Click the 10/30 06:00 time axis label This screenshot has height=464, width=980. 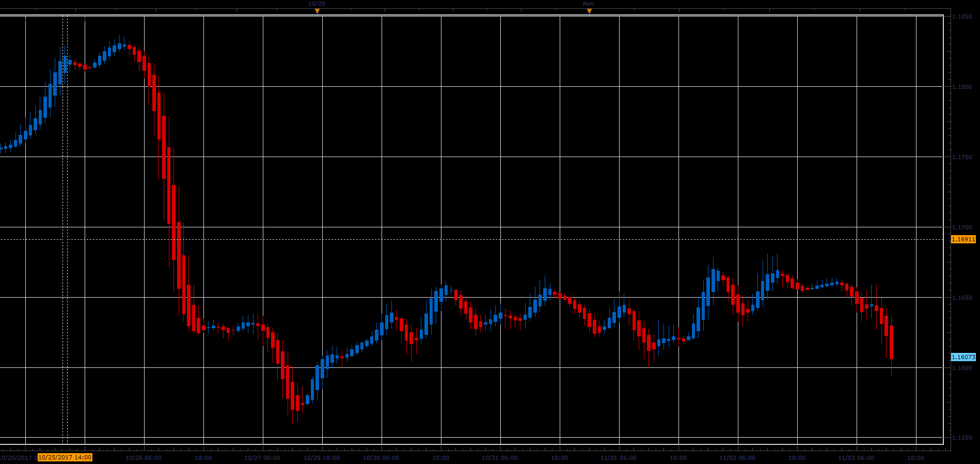pyautogui.click(x=381, y=458)
